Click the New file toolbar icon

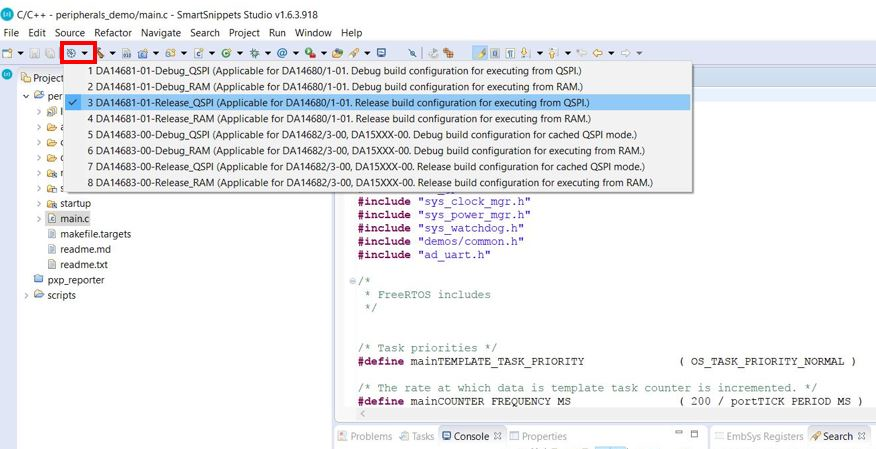[7, 53]
